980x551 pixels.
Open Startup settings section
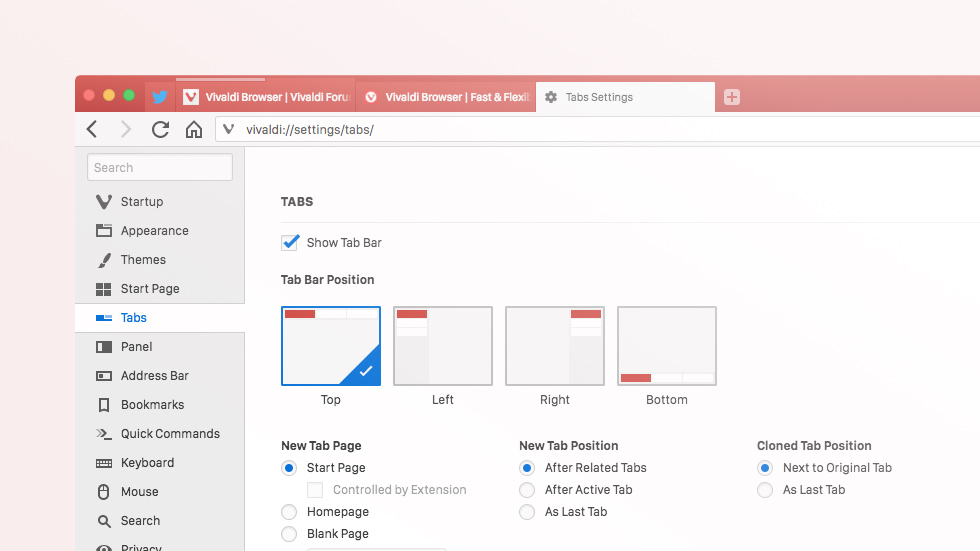click(x=160, y=202)
